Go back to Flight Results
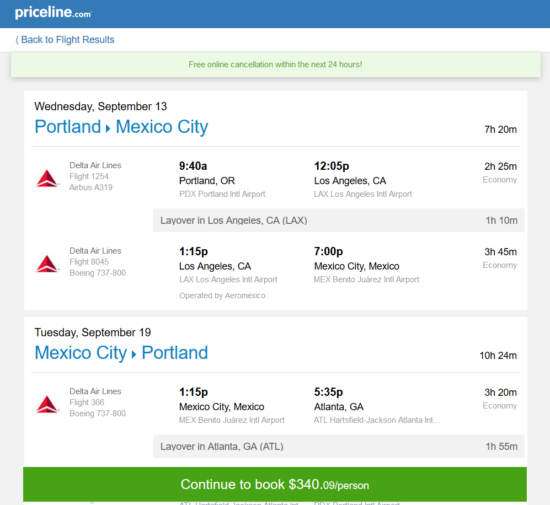This screenshot has width=550, height=505. point(65,40)
